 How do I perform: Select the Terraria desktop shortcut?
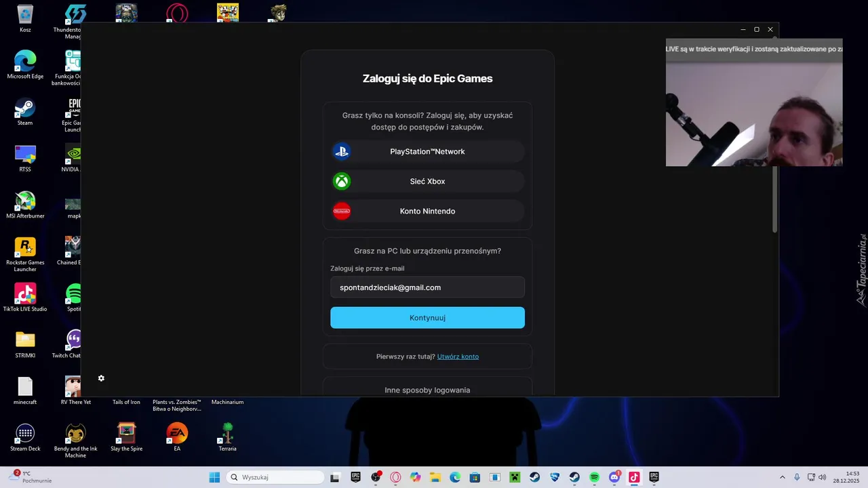click(x=227, y=437)
